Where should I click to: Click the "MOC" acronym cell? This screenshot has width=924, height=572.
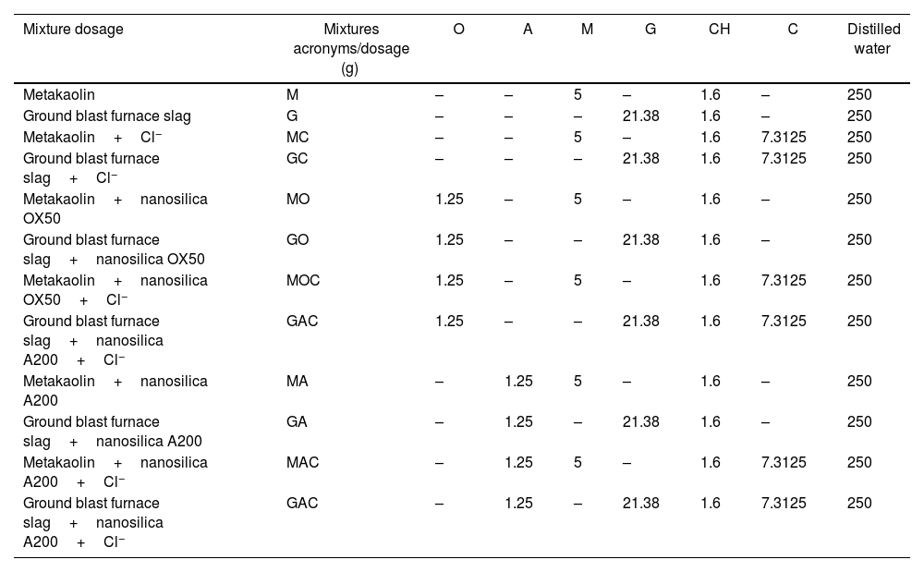point(302,280)
